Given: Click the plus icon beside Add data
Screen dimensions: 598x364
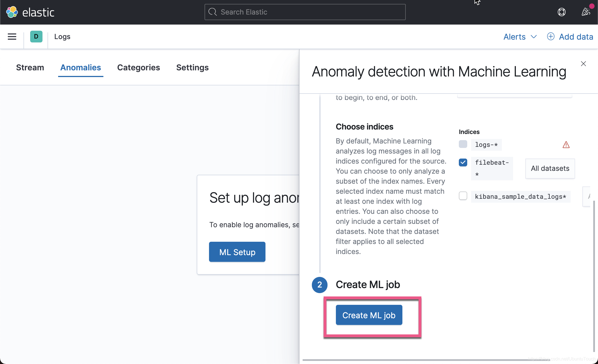Looking at the screenshot, I should (x=550, y=37).
